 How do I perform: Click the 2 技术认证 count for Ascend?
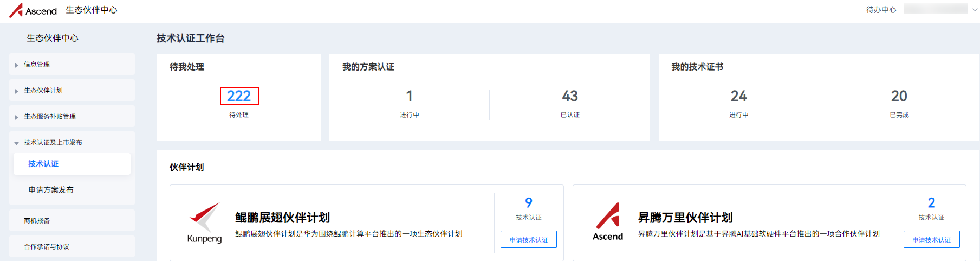pos(931,202)
